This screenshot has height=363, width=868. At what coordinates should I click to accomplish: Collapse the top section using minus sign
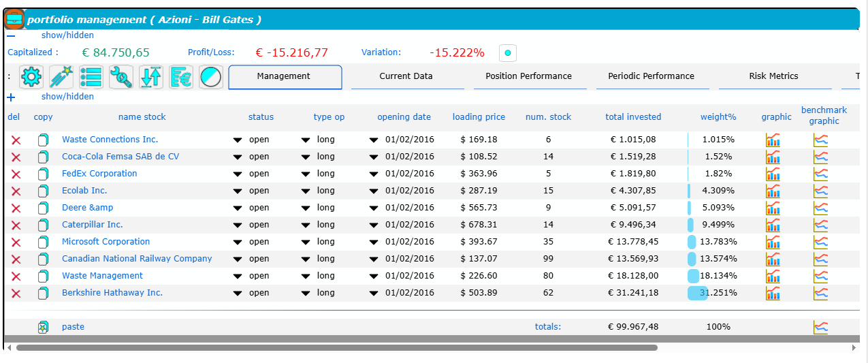coord(11,35)
